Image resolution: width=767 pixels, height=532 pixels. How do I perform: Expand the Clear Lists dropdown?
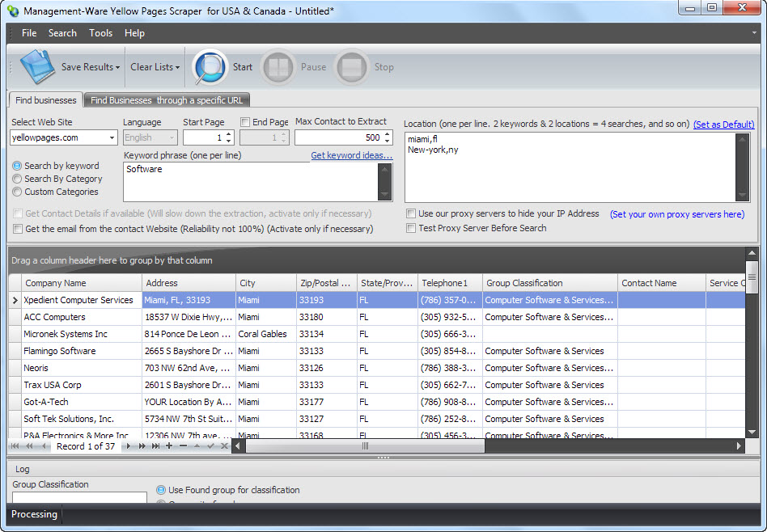177,68
